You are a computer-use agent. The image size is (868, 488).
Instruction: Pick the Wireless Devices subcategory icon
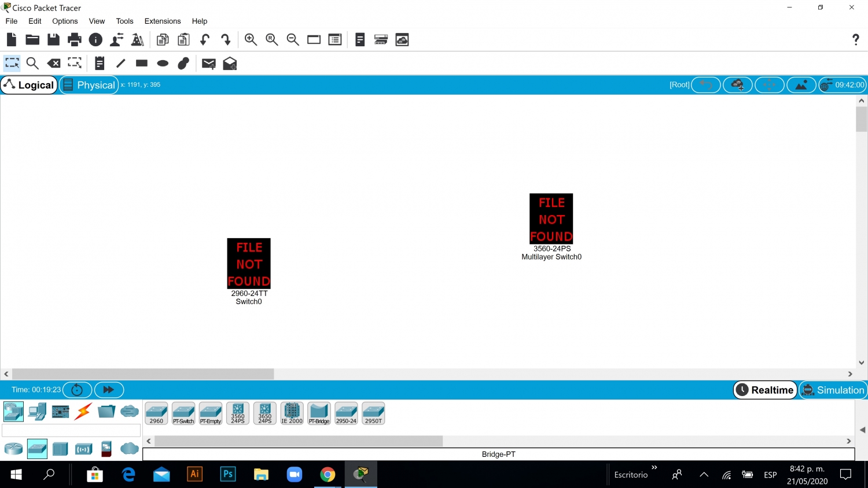[83, 449]
